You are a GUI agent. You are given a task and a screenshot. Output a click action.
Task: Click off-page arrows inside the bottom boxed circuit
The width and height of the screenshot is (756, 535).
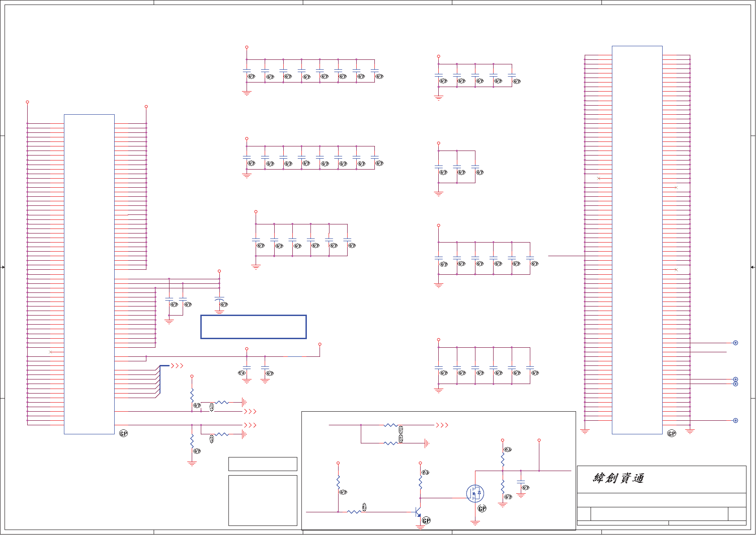(442, 425)
